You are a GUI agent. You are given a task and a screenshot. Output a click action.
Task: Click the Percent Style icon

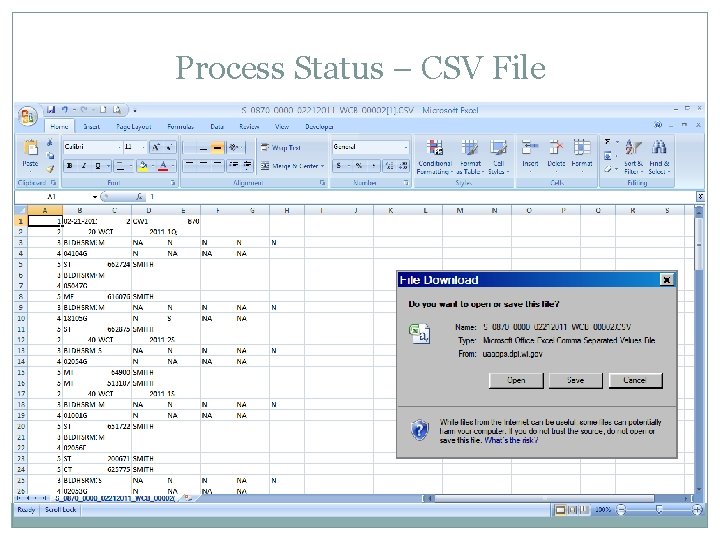[x=358, y=165]
